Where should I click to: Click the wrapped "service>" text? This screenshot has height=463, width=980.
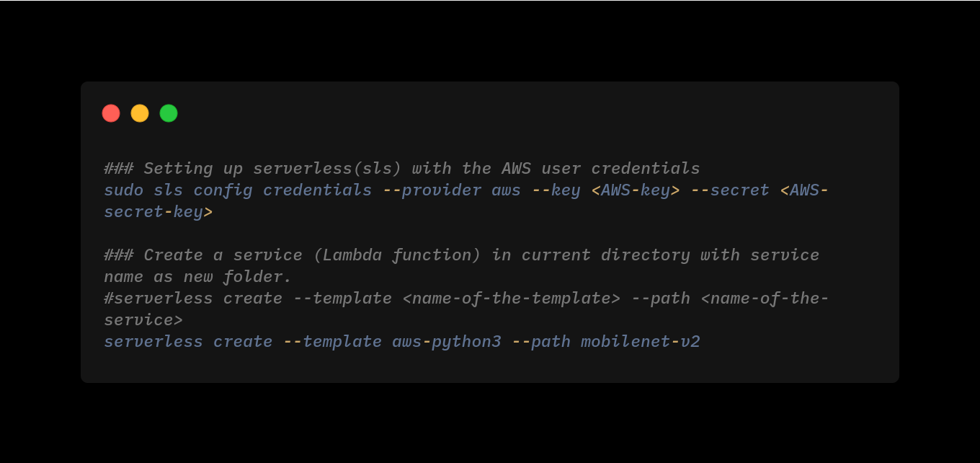143,320
